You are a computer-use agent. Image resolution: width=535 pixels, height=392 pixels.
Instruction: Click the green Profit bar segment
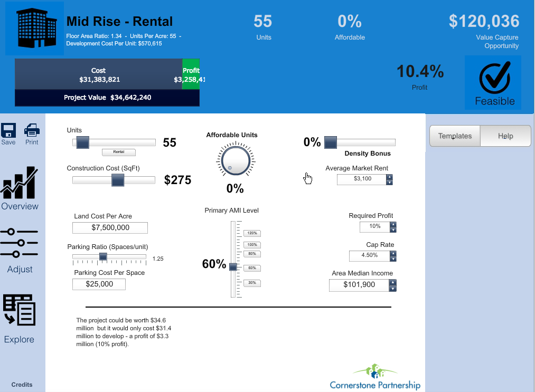[x=191, y=74]
